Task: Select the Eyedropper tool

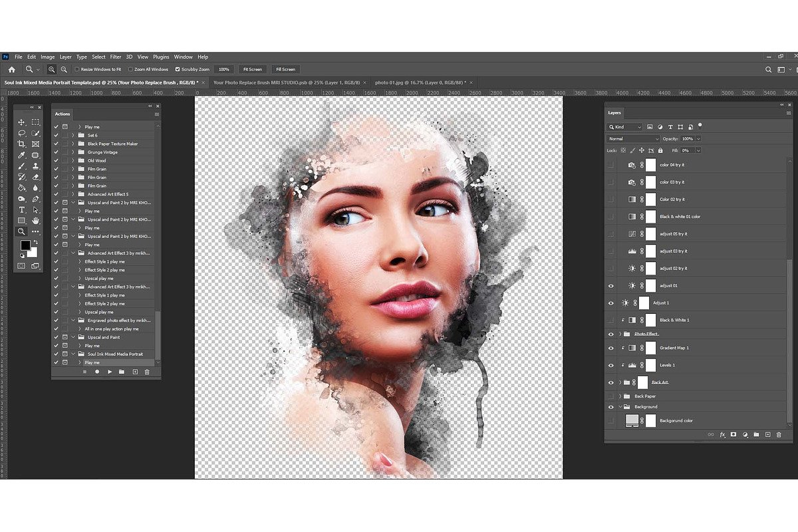Action: click(21, 155)
